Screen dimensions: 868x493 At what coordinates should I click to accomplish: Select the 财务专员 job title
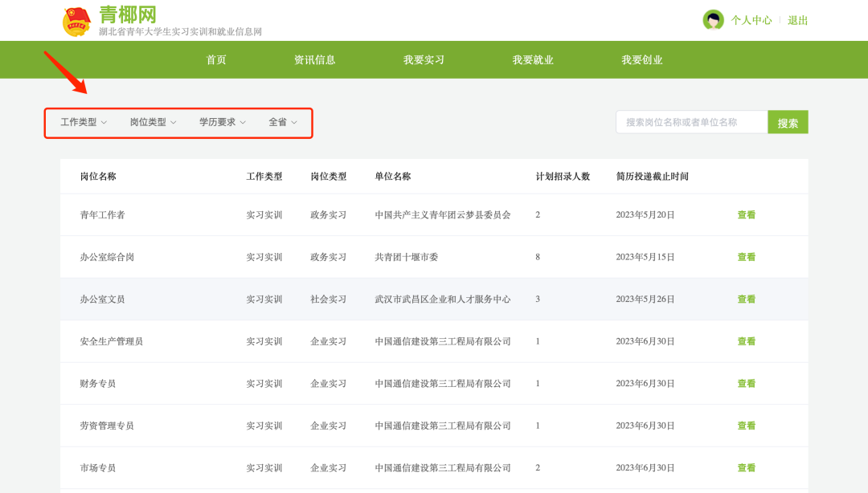click(98, 384)
